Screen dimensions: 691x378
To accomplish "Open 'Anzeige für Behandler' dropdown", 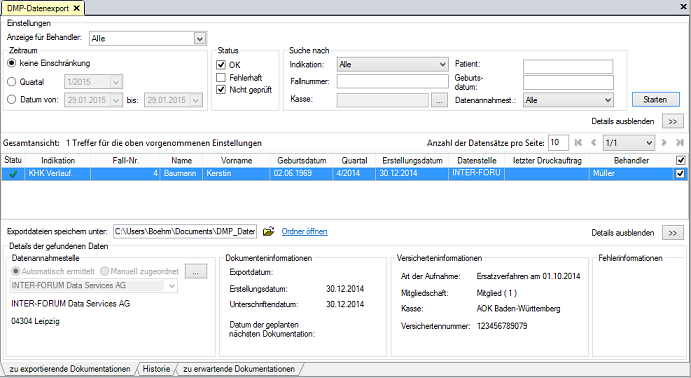I will [x=200, y=39].
